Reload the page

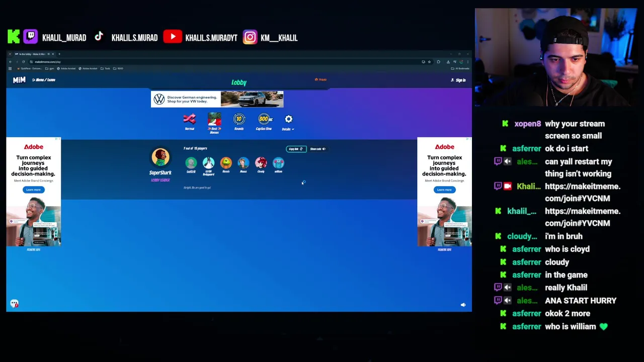pyautogui.click(x=24, y=62)
